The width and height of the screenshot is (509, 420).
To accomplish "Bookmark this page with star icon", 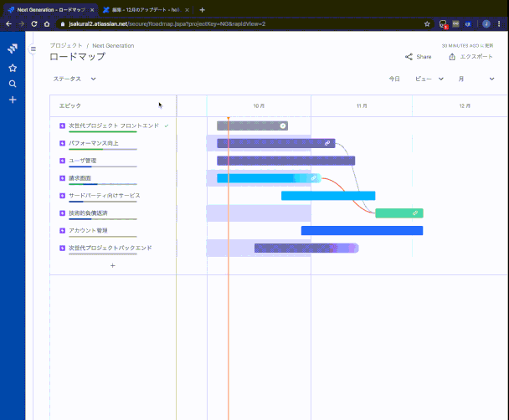I will pos(427,24).
